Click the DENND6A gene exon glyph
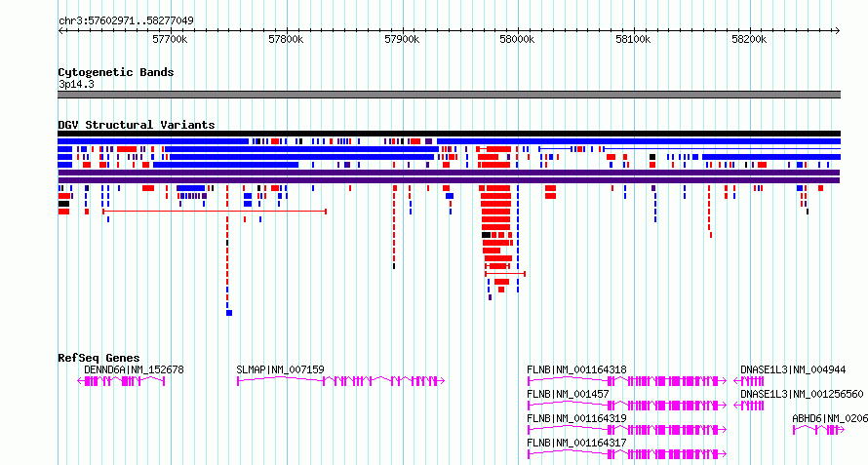 point(121,381)
